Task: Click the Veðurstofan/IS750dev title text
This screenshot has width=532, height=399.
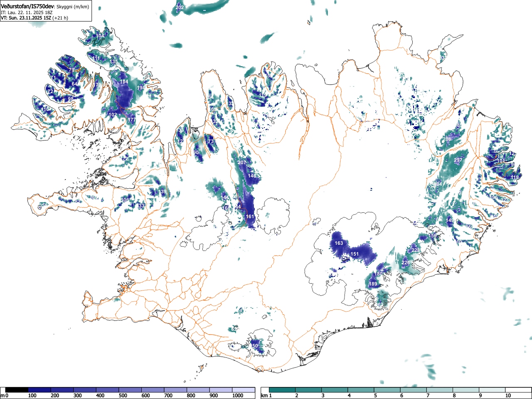Action: 27,6
